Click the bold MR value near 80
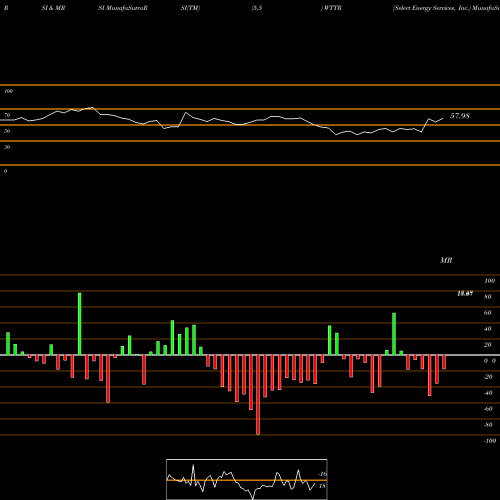The height and width of the screenshot is (500, 500). [x=465, y=294]
